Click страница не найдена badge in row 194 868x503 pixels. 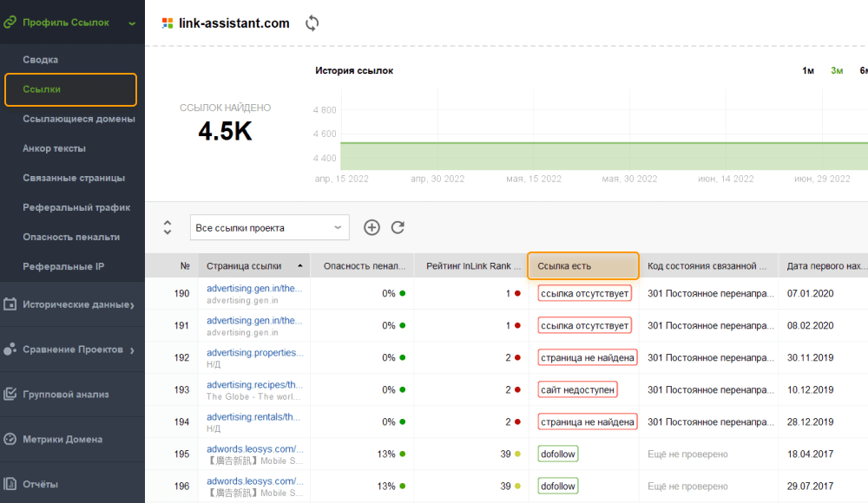tap(588, 421)
